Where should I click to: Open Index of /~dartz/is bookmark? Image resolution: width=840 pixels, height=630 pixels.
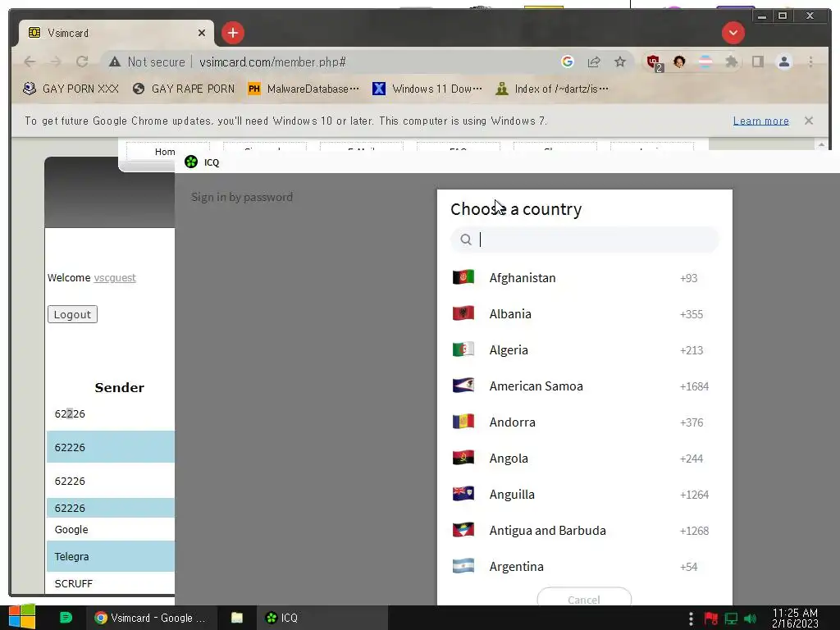[x=552, y=89]
